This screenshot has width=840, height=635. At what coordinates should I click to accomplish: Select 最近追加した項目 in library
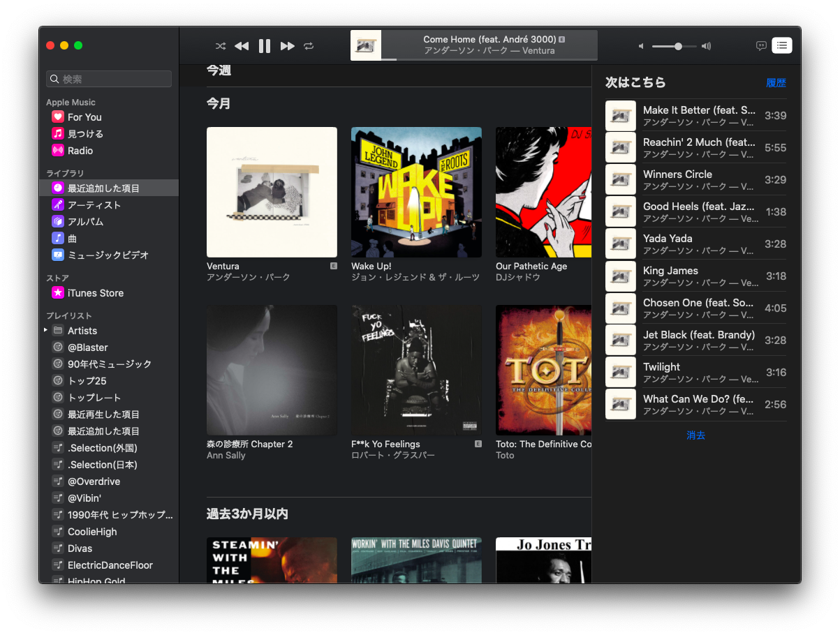coord(109,188)
